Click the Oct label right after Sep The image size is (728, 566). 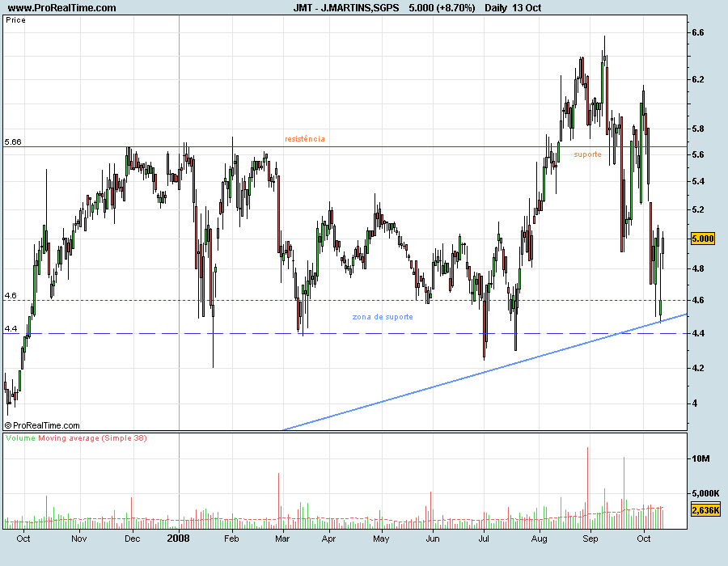[x=644, y=539]
